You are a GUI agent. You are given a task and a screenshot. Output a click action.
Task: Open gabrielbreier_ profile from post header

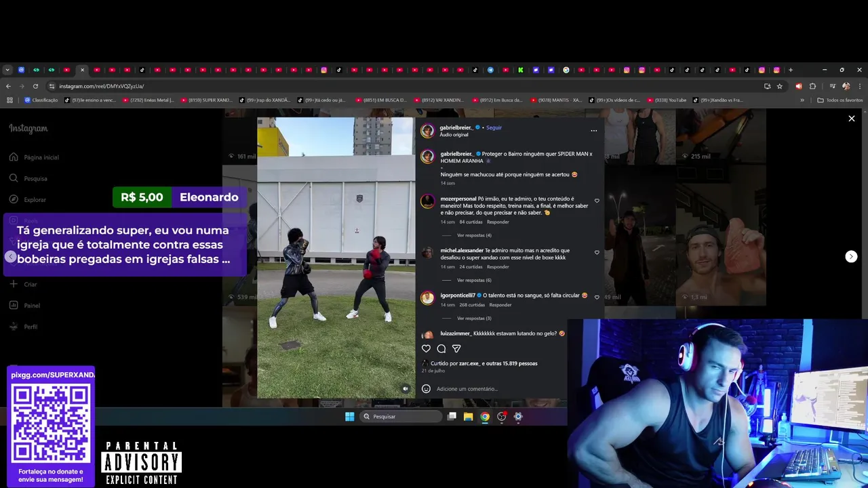tap(456, 127)
